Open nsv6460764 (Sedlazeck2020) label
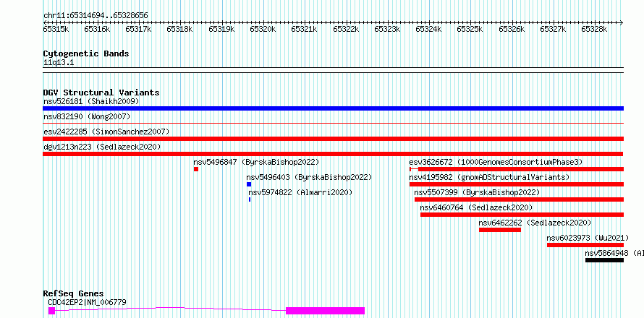 [476, 207]
